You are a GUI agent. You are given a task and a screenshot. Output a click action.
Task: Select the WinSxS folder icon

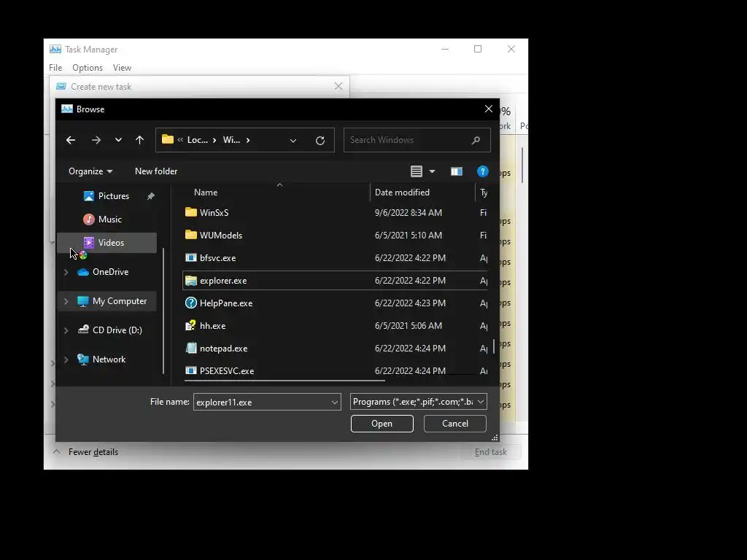click(191, 212)
